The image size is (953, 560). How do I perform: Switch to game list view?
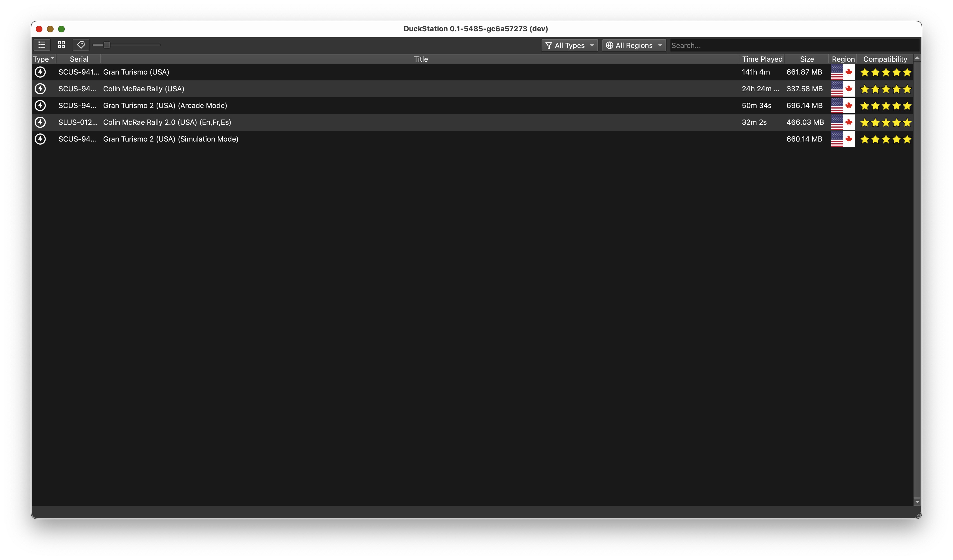(x=42, y=45)
